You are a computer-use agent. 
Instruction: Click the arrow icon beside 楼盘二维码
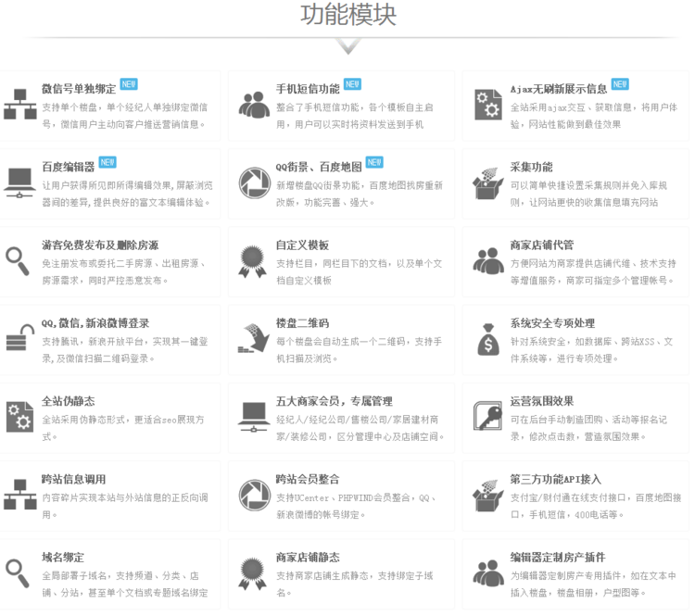(254, 339)
